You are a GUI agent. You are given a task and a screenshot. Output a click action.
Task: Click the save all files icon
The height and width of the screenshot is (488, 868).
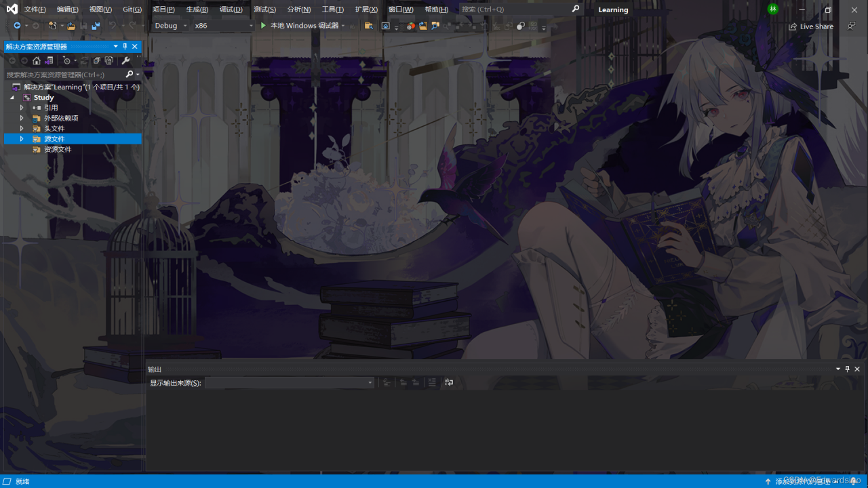click(x=96, y=26)
